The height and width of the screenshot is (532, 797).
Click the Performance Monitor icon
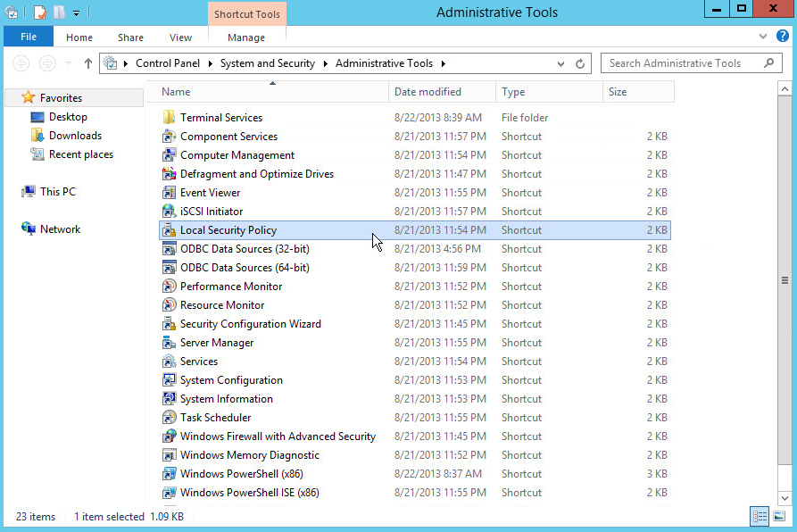(169, 287)
